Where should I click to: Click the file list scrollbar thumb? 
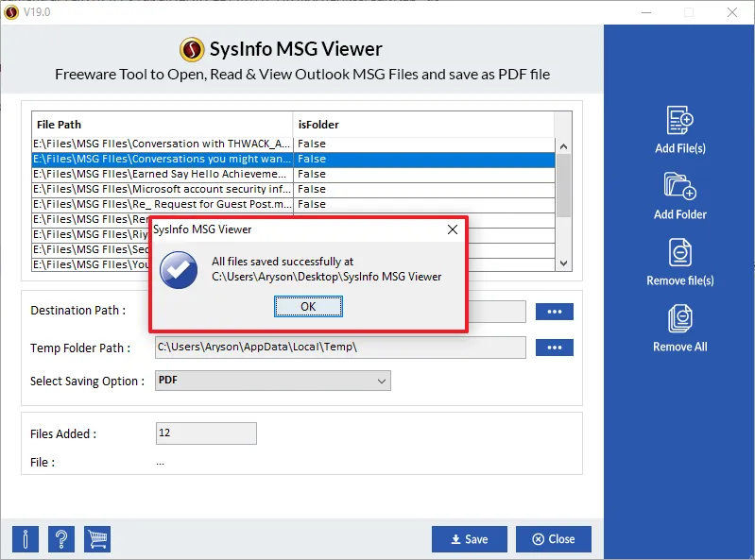(x=563, y=185)
